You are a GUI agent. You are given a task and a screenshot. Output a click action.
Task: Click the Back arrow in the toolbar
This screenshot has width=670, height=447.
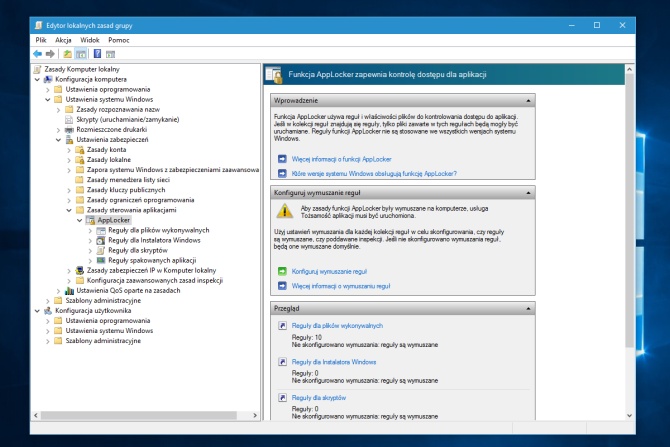(37, 53)
